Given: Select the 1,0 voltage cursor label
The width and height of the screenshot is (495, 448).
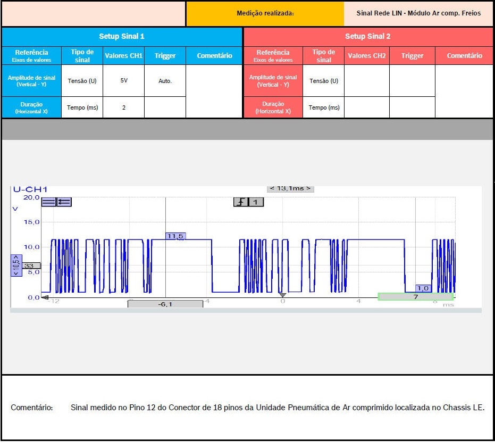Looking at the screenshot, I should [x=423, y=288].
